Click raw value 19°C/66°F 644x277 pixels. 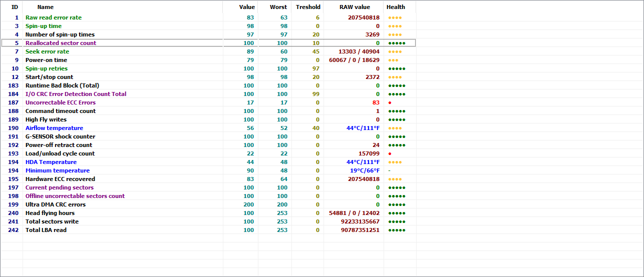(365, 170)
